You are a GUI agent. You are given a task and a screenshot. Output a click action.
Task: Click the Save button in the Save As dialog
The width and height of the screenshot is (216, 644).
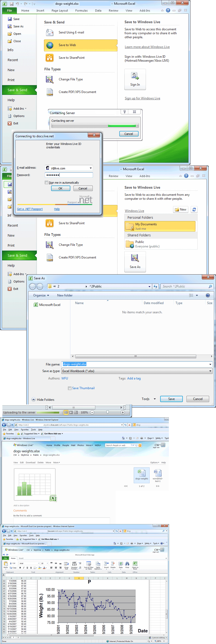(x=171, y=399)
